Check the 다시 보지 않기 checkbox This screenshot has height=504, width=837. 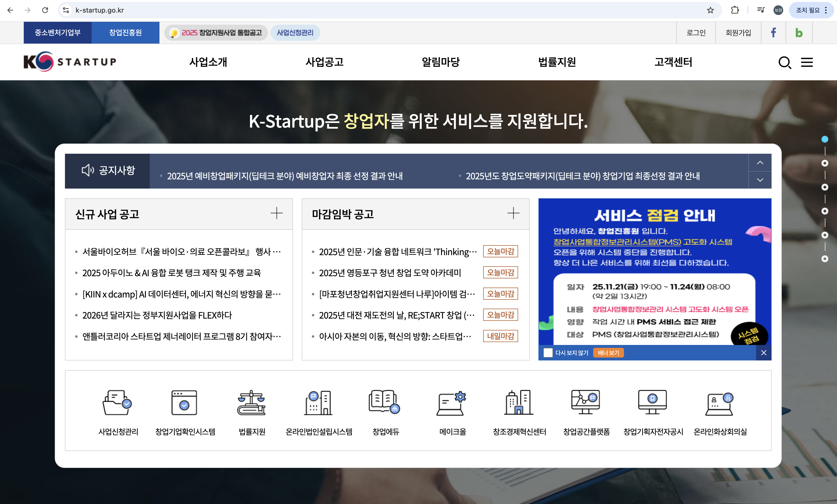(x=548, y=353)
